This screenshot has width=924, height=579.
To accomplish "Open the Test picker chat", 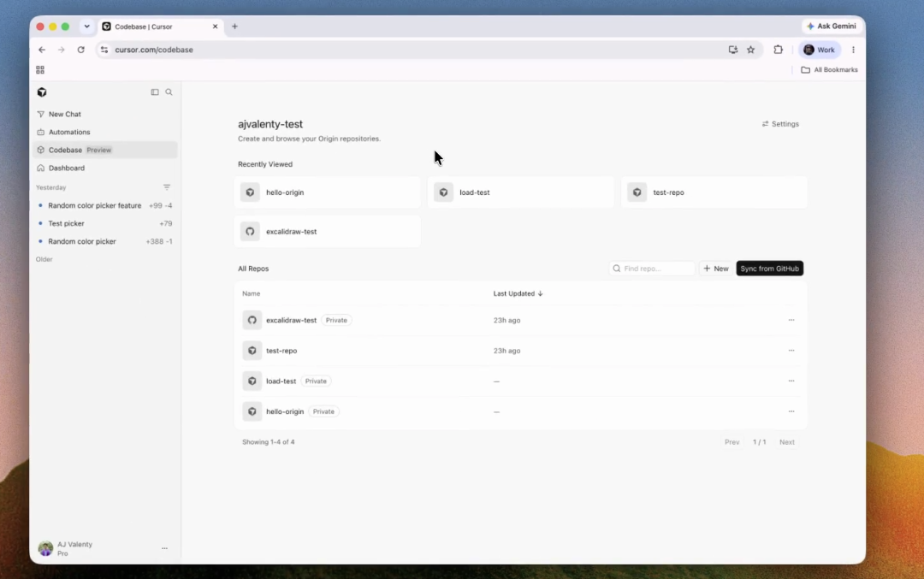I will coord(105,223).
